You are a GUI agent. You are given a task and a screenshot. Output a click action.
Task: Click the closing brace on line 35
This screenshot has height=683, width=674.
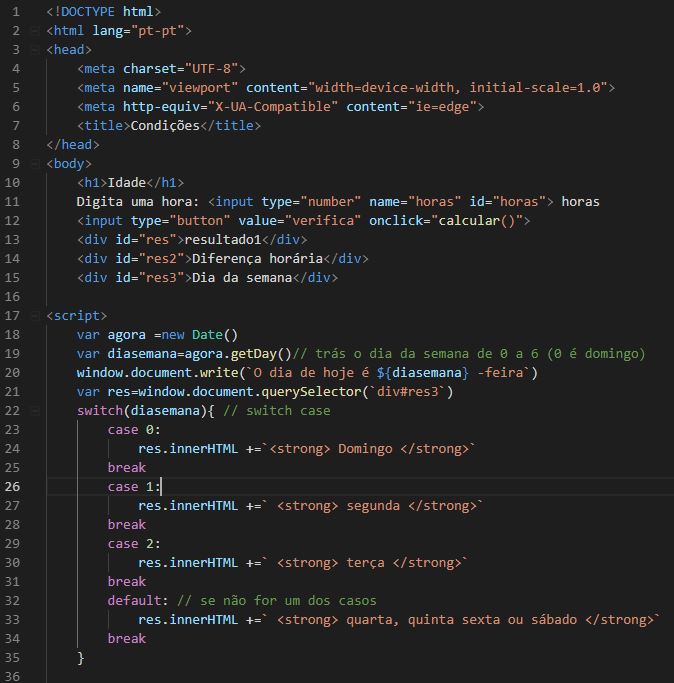pos(81,658)
